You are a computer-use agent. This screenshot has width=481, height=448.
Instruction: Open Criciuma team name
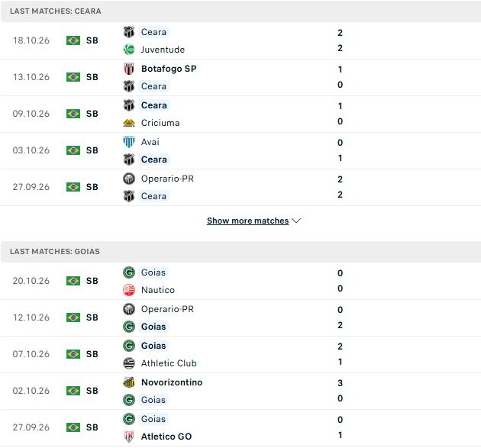tap(160, 123)
